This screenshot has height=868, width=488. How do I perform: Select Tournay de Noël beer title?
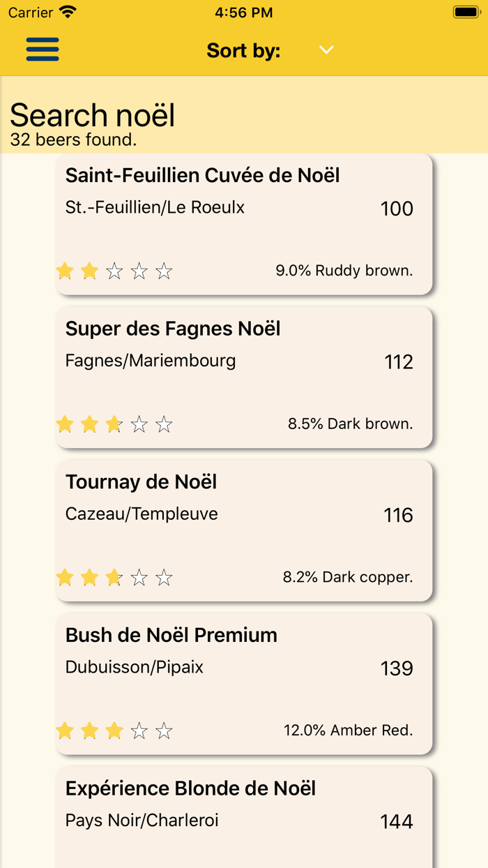(x=142, y=482)
